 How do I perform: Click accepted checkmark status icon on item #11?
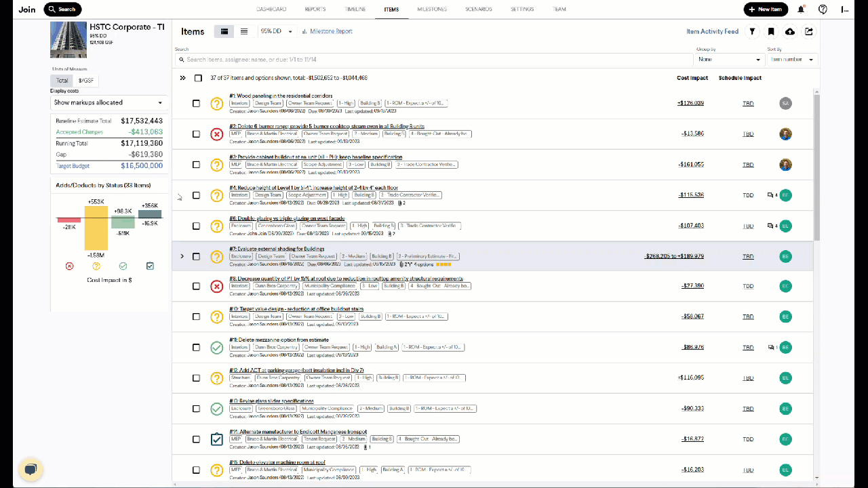point(216,348)
